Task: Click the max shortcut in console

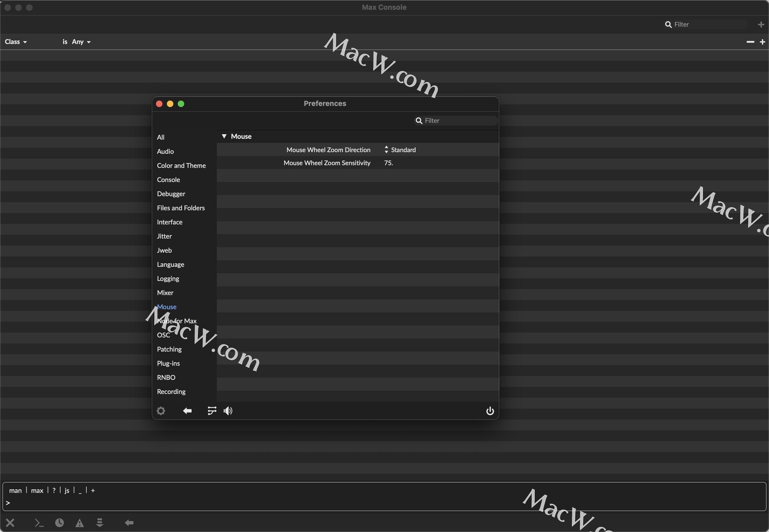Action: 37,490
